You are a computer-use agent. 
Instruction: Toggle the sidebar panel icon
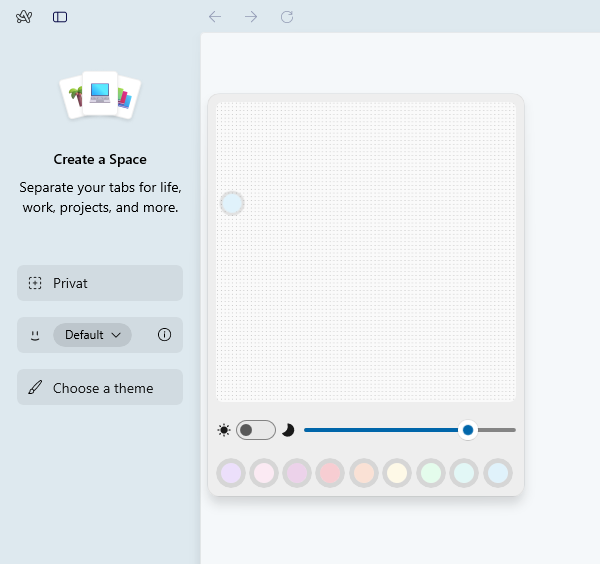(x=60, y=17)
